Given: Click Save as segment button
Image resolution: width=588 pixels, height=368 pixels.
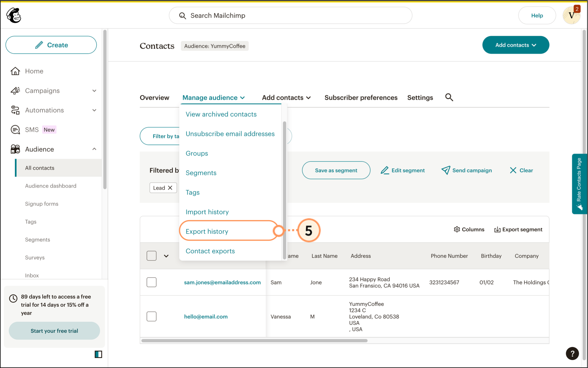Looking at the screenshot, I should tap(336, 170).
